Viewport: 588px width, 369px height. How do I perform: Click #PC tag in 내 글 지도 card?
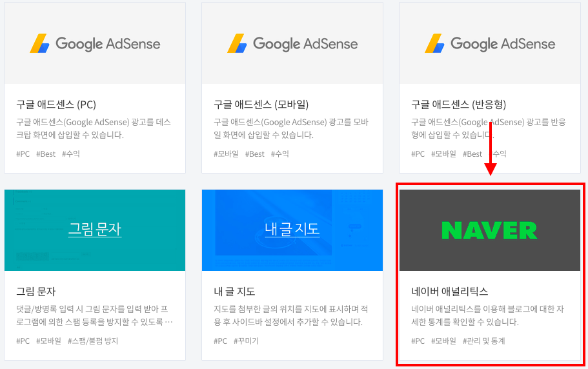click(x=221, y=341)
